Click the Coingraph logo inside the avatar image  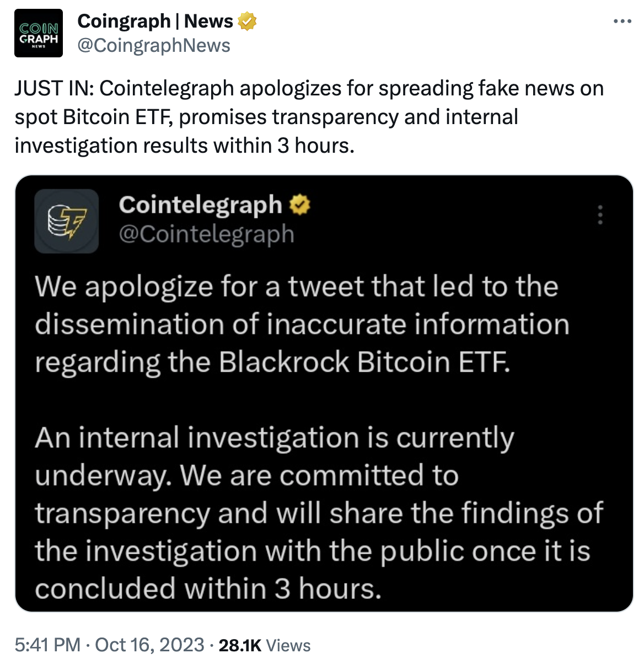(x=37, y=32)
